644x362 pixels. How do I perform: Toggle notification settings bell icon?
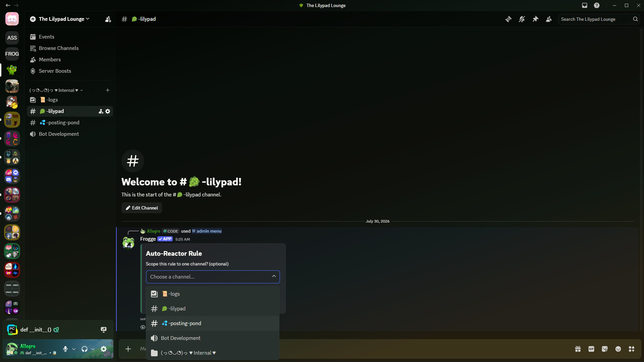point(522,19)
